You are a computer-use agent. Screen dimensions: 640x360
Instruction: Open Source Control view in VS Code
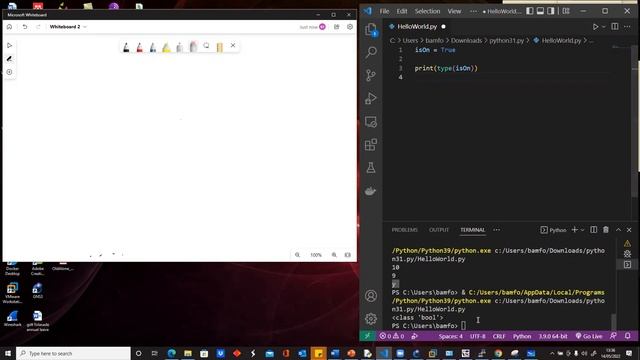point(371,75)
